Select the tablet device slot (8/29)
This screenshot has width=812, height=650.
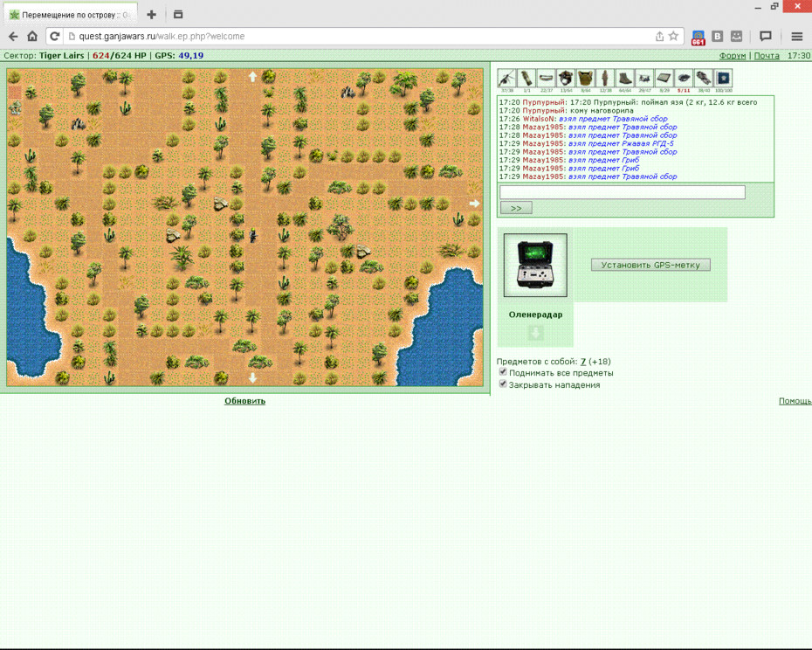(664, 79)
